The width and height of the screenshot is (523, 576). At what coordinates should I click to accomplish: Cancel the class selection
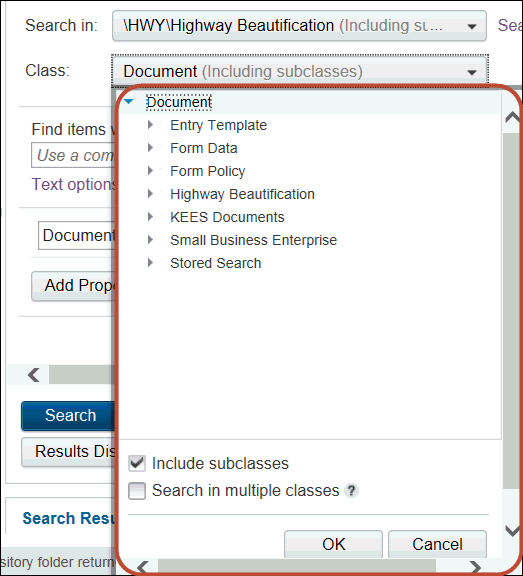pyautogui.click(x=437, y=544)
